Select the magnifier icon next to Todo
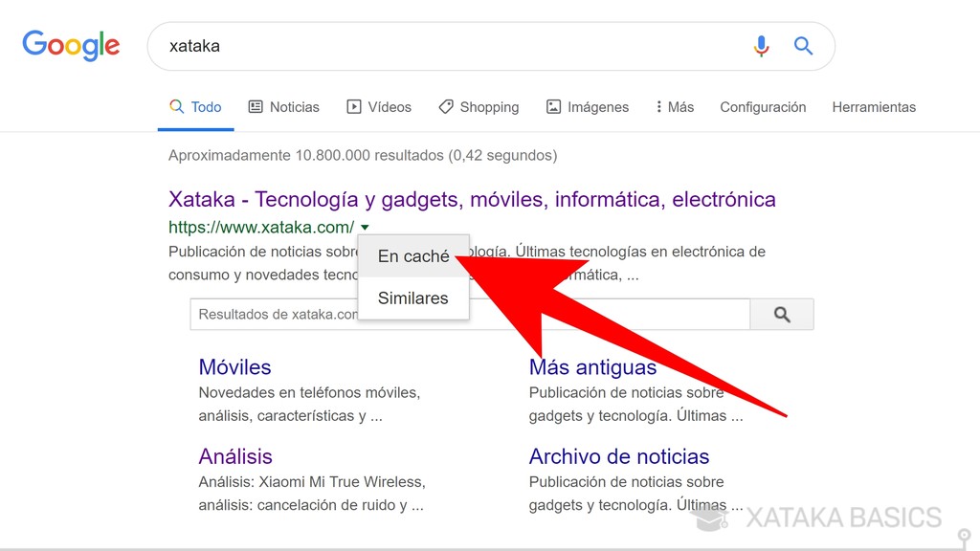 coord(176,106)
